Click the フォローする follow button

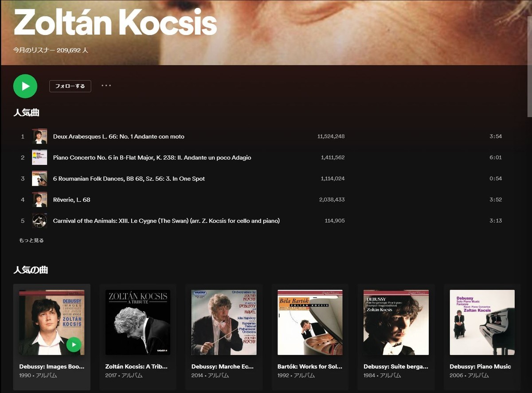pos(70,86)
